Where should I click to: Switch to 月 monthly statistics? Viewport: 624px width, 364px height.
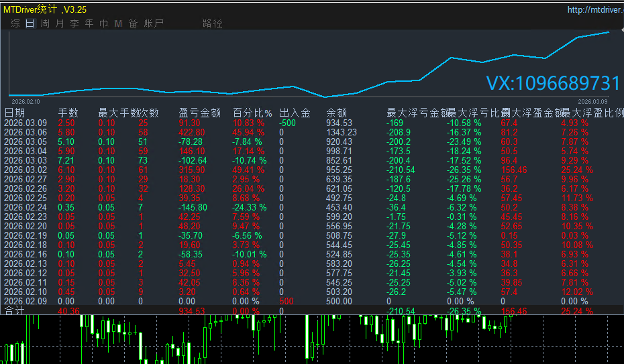click(x=60, y=23)
